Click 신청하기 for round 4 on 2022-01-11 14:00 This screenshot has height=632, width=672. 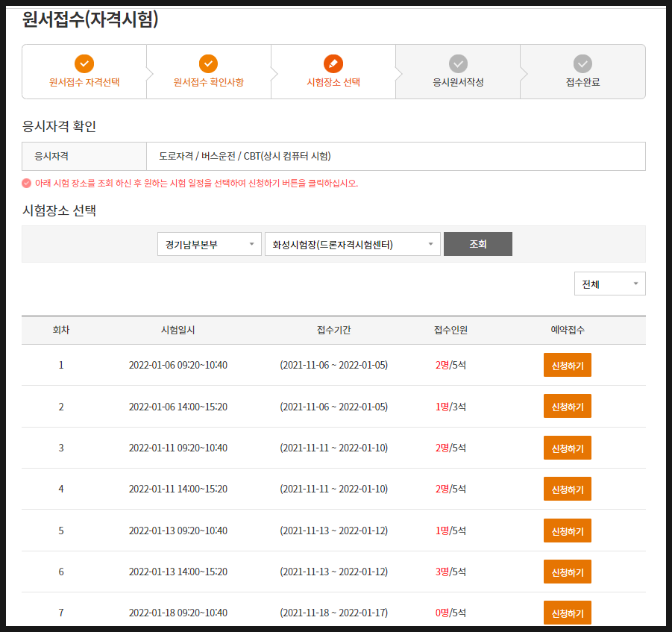[x=568, y=489]
